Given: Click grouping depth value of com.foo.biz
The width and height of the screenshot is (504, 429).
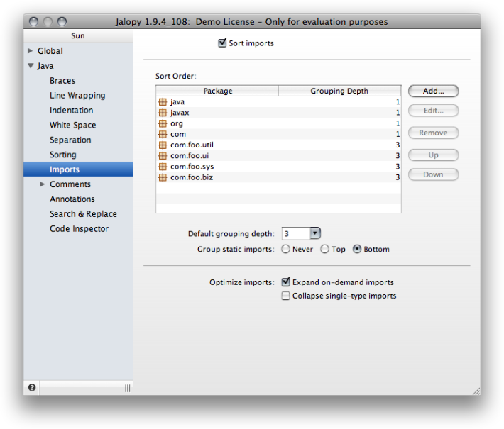Looking at the screenshot, I should 398,177.
